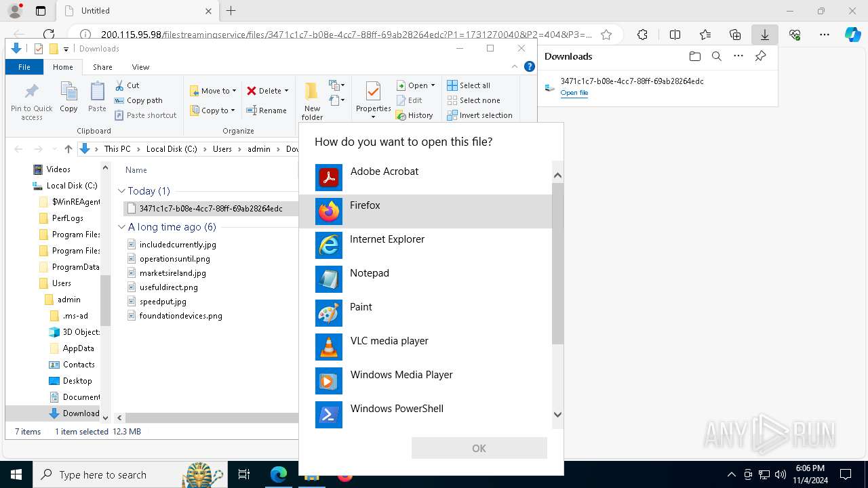868x488 pixels.
Task: Select Firefox in the app list
Action: [x=426, y=211]
